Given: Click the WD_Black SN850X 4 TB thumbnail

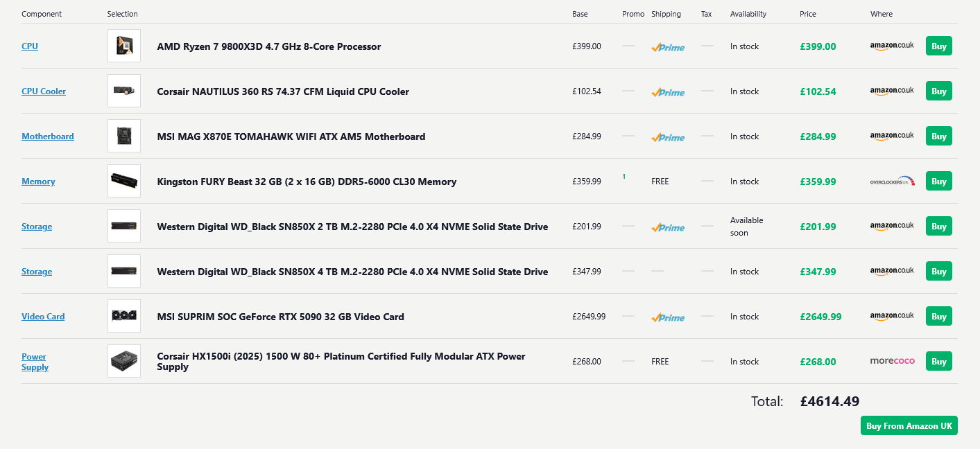Looking at the screenshot, I should click(x=124, y=271).
